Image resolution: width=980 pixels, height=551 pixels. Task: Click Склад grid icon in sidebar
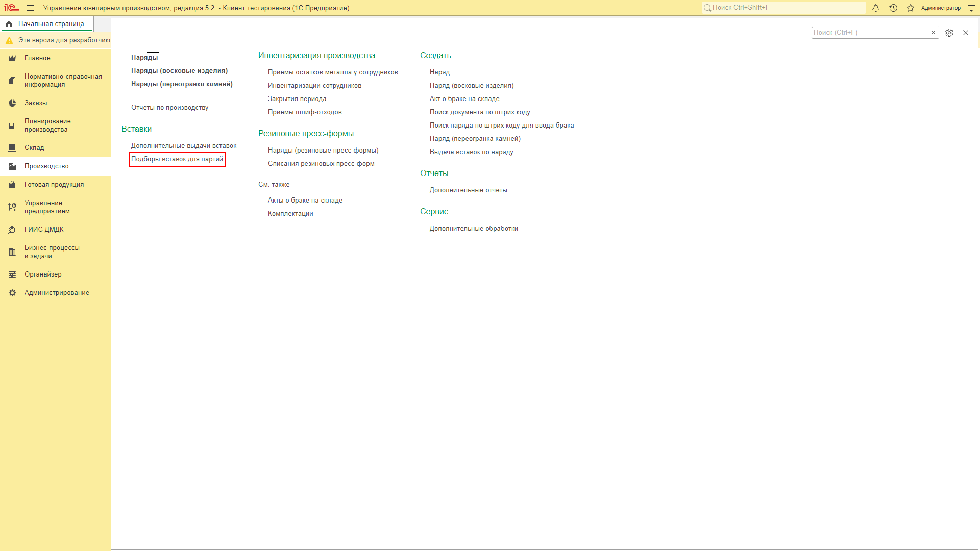[x=12, y=148]
